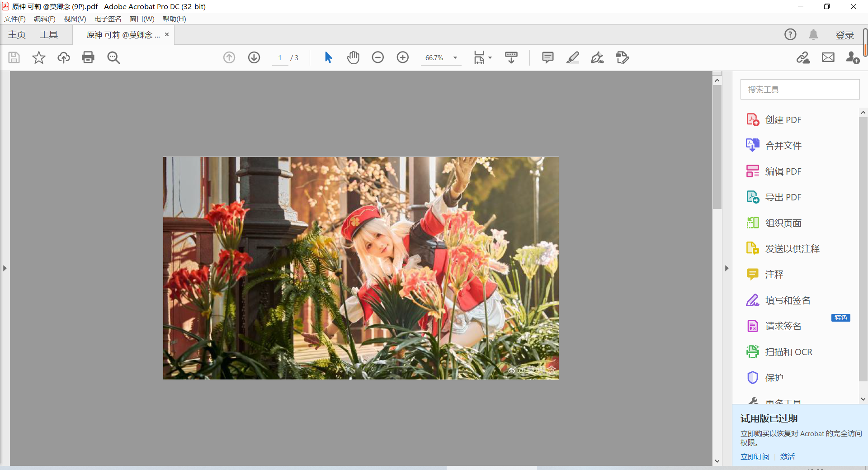This screenshot has width=868, height=470.
Task: Open the 帮助(H) menu
Action: click(x=175, y=19)
